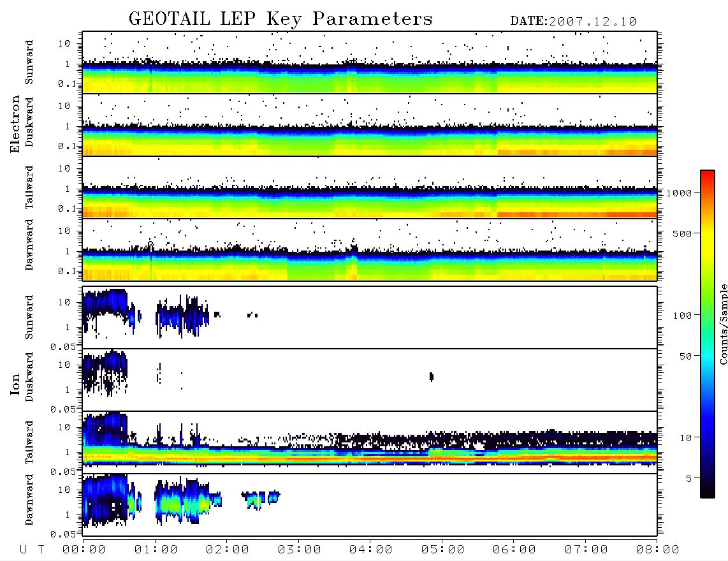
Task: Click the Electron "Duskward" axis label
Action: (29, 122)
